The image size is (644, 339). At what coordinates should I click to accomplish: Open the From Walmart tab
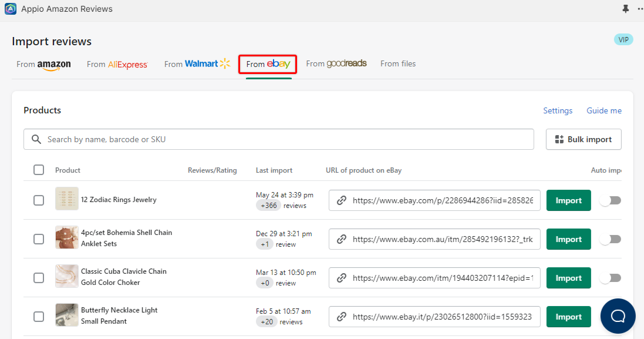coord(197,64)
